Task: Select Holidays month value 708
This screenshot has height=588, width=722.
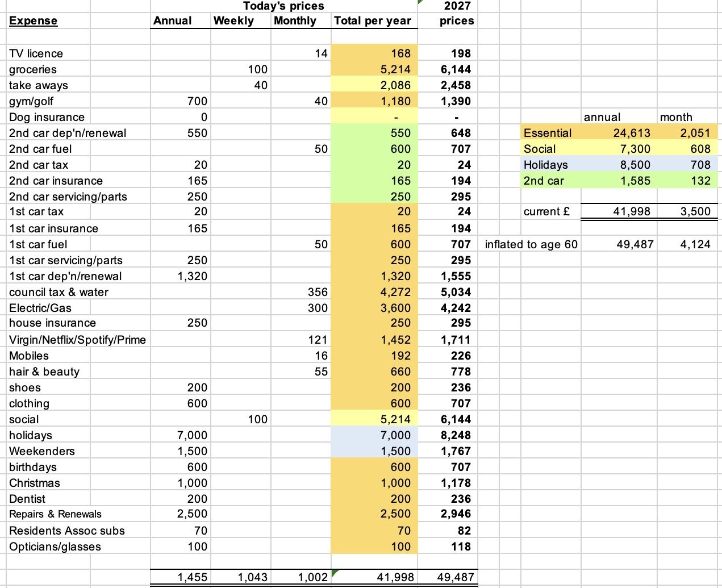Action: click(700, 165)
